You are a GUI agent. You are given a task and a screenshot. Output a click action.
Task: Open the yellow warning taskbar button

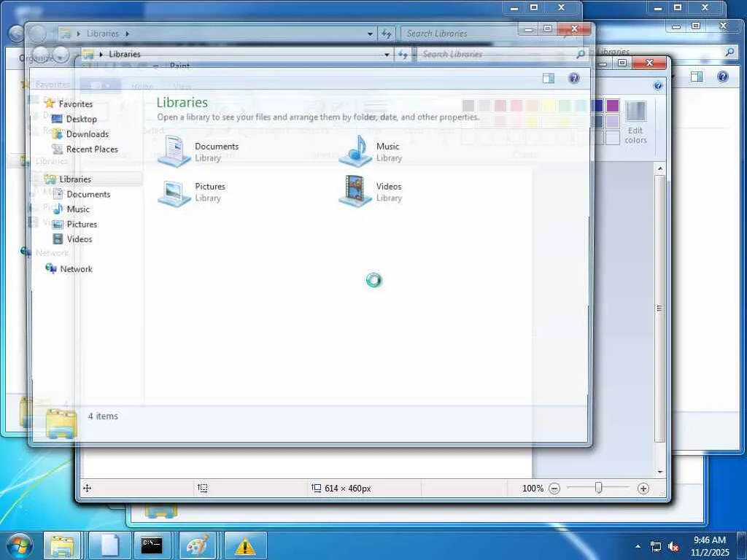click(x=245, y=545)
